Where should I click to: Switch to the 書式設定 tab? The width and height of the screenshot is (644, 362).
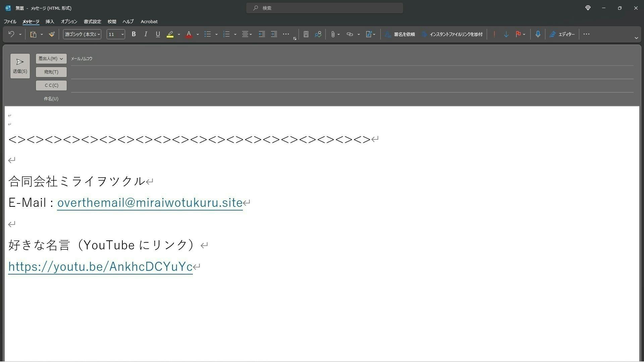pyautogui.click(x=92, y=21)
